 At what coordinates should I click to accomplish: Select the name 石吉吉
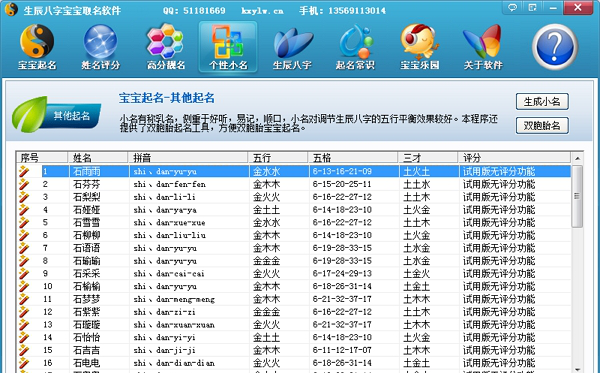[87, 350]
